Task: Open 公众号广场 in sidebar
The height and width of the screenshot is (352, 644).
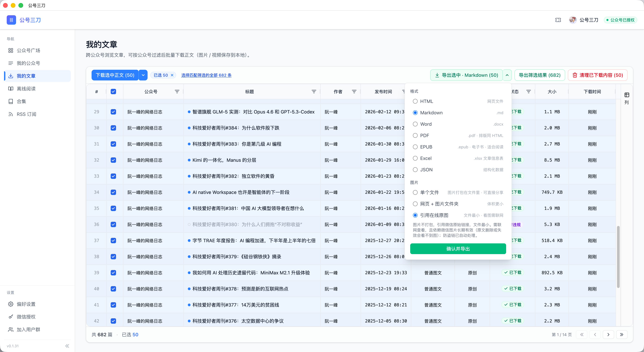Action: coord(38,50)
